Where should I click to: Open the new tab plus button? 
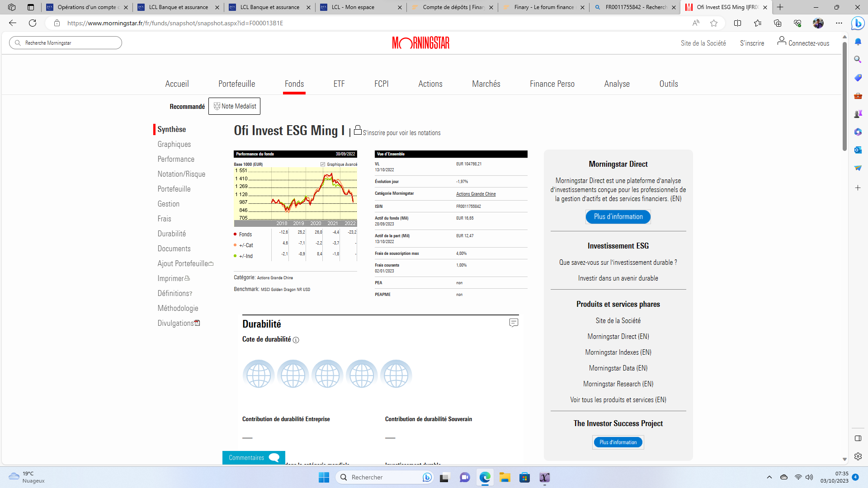pyautogui.click(x=780, y=7)
